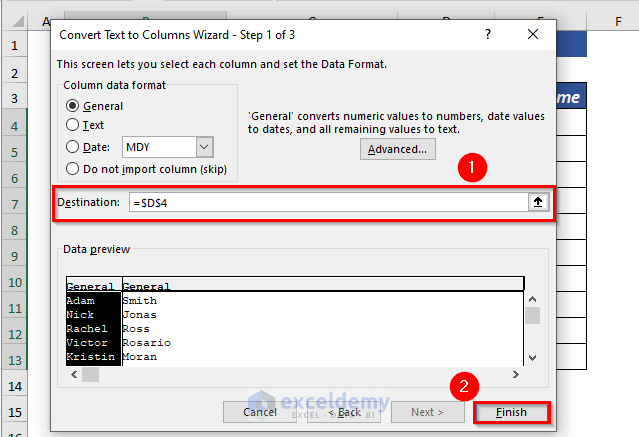639x437 pixels.
Task: Click 'Nick' in the data preview
Action: 80,315
